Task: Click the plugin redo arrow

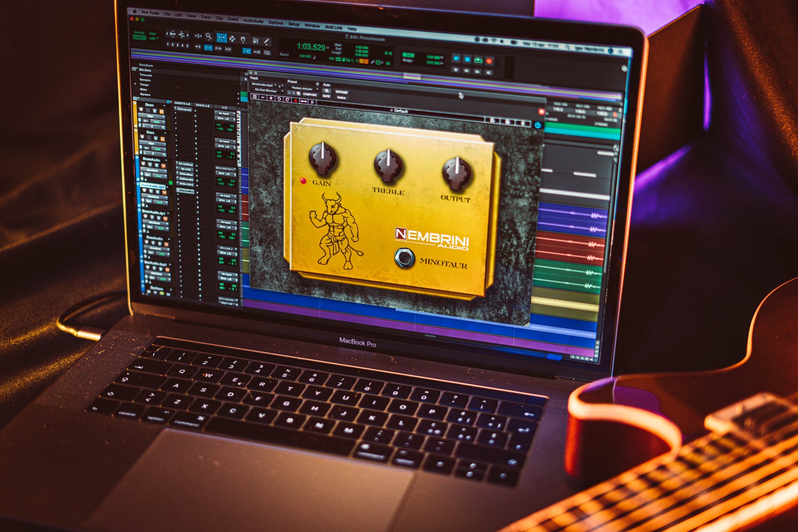Action: point(287,100)
